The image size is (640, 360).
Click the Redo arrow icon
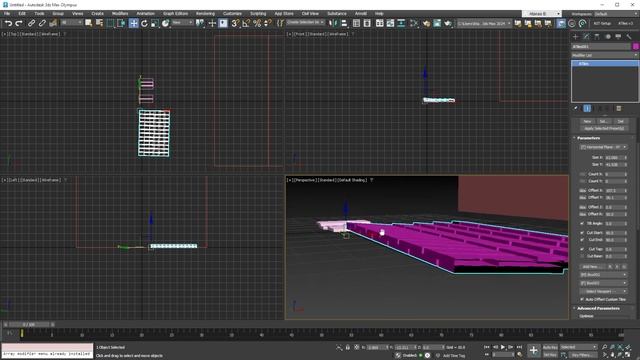[19, 23]
